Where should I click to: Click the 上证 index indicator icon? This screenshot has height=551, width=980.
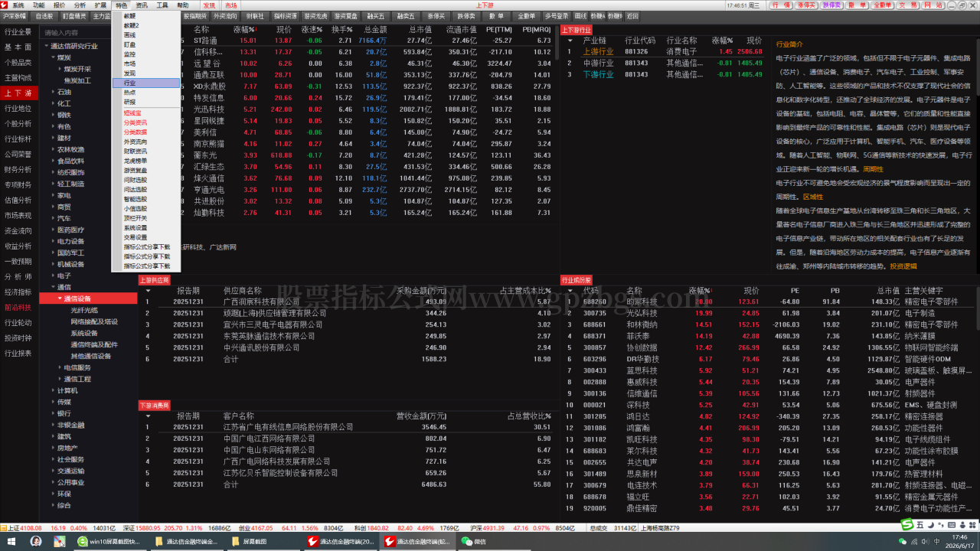point(4,527)
